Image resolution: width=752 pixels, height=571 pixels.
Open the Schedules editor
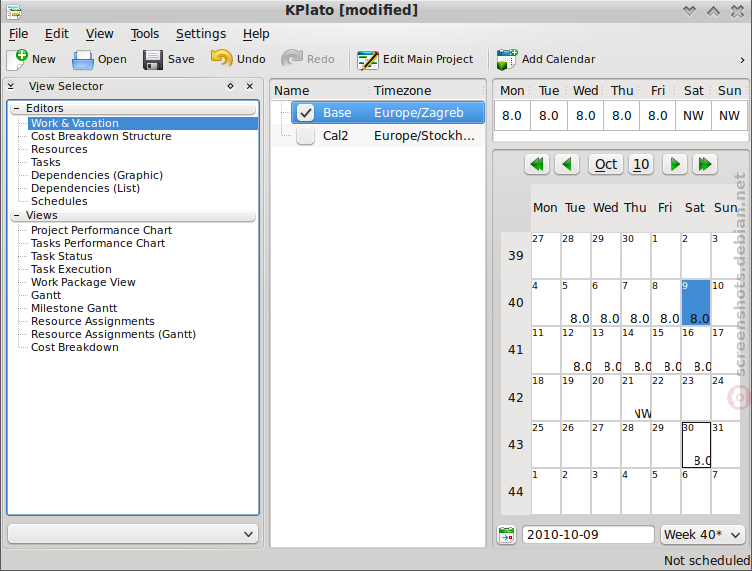pyautogui.click(x=59, y=201)
